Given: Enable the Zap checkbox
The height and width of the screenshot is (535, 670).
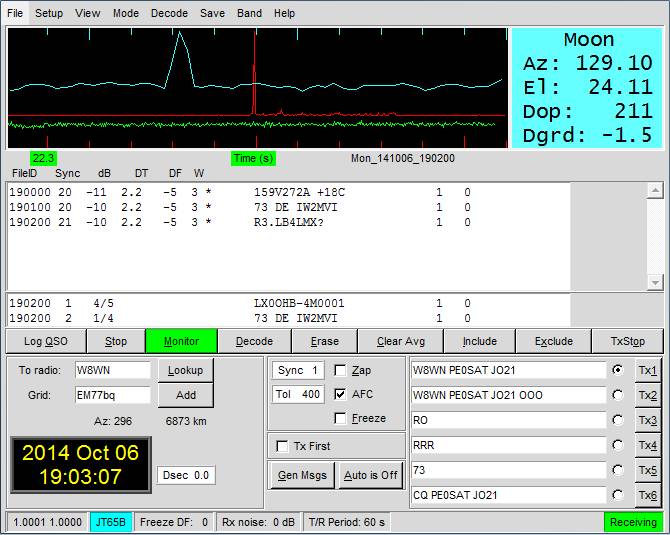Looking at the screenshot, I should point(340,370).
